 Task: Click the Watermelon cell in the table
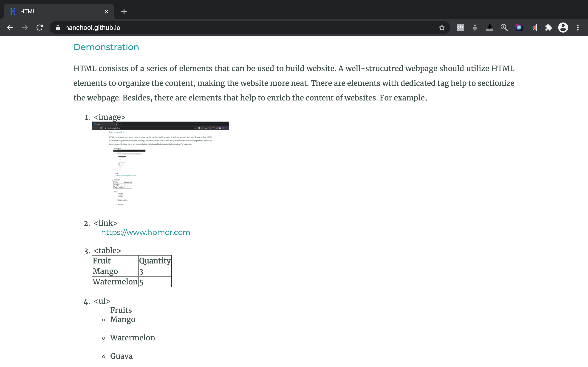(x=115, y=282)
